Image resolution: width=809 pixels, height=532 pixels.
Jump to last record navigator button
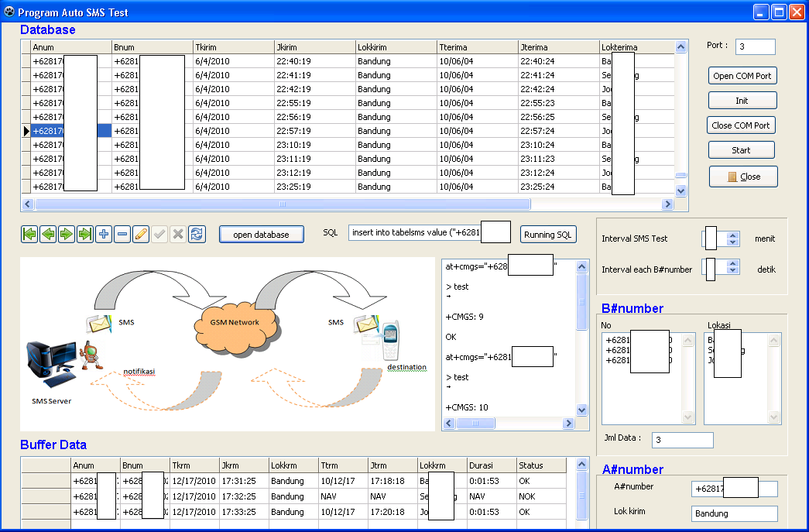pyautogui.click(x=85, y=234)
